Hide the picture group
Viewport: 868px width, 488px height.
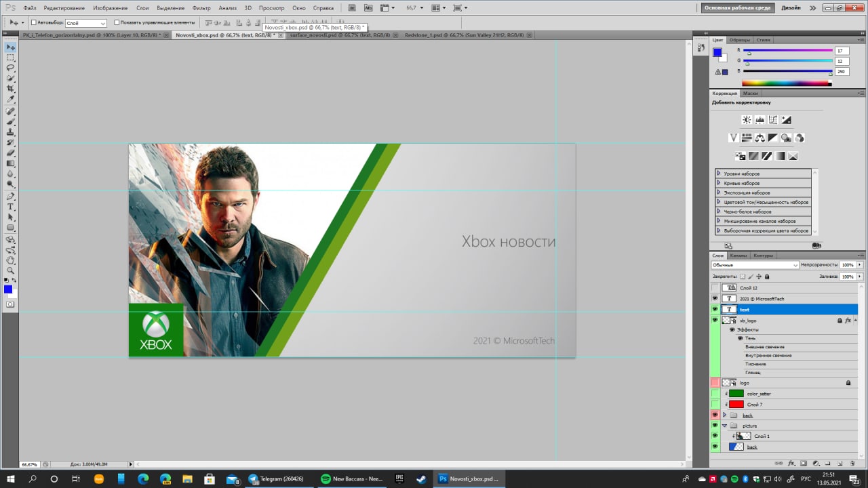pyautogui.click(x=715, y=426)
